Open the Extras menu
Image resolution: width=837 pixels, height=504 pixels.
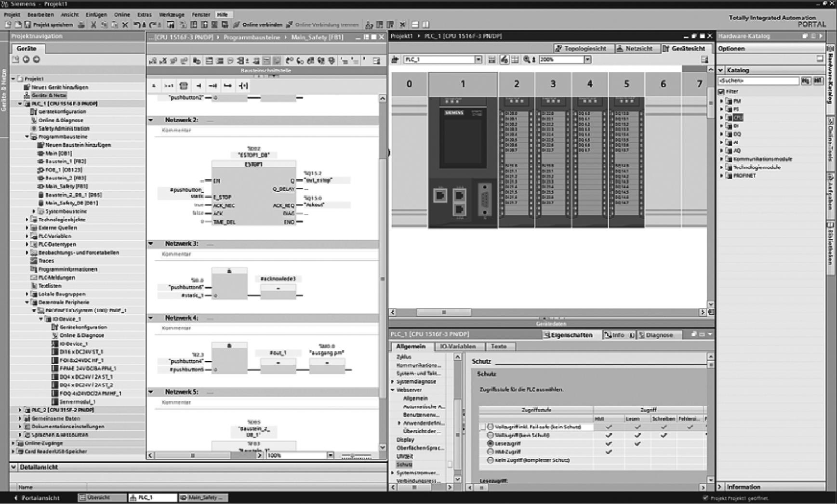(144, 15)
